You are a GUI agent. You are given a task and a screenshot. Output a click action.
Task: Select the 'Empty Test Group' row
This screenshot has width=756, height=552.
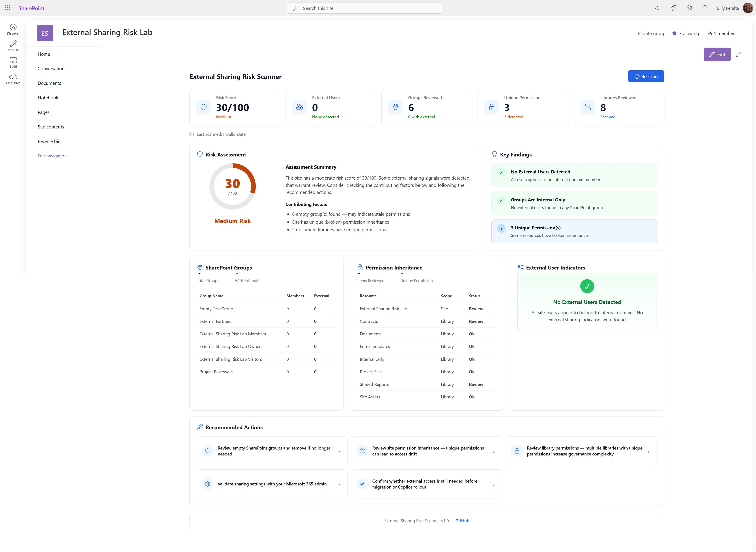(266, 309)
